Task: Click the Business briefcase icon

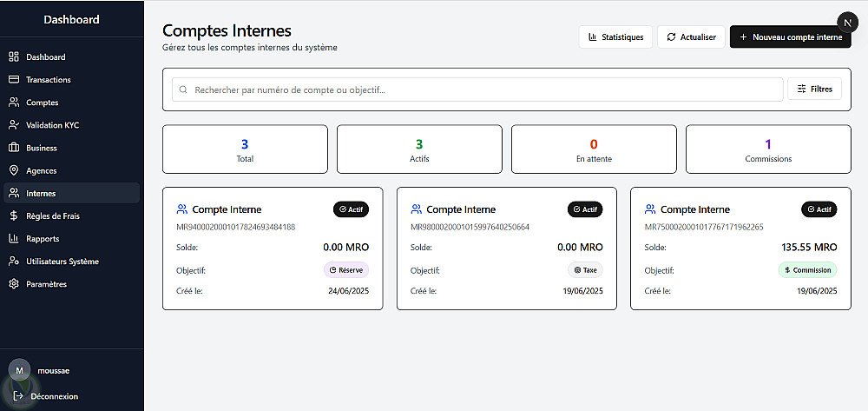Action: pyautogui.click(x=14, y=148)
